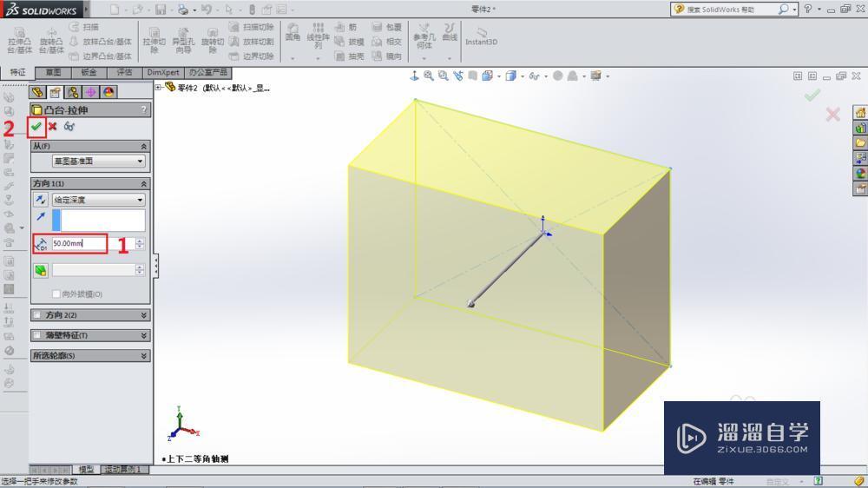Select the 拉伸切除 extruded cut tool

(x=154, y=41)
